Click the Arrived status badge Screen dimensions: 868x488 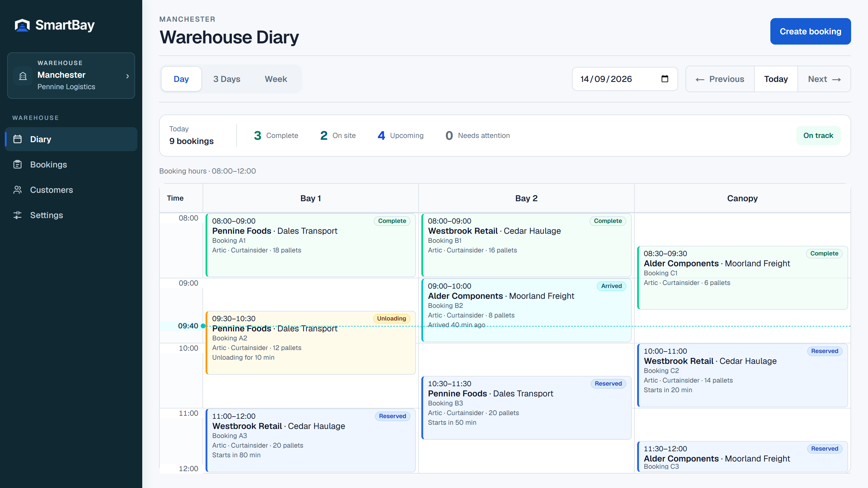[x=611, y=286]
